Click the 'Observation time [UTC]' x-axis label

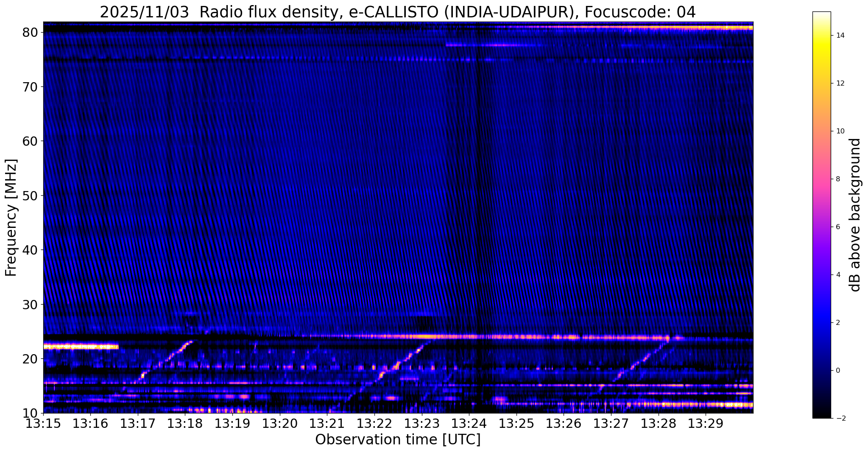pyautogui.click(x=398, y=440)
